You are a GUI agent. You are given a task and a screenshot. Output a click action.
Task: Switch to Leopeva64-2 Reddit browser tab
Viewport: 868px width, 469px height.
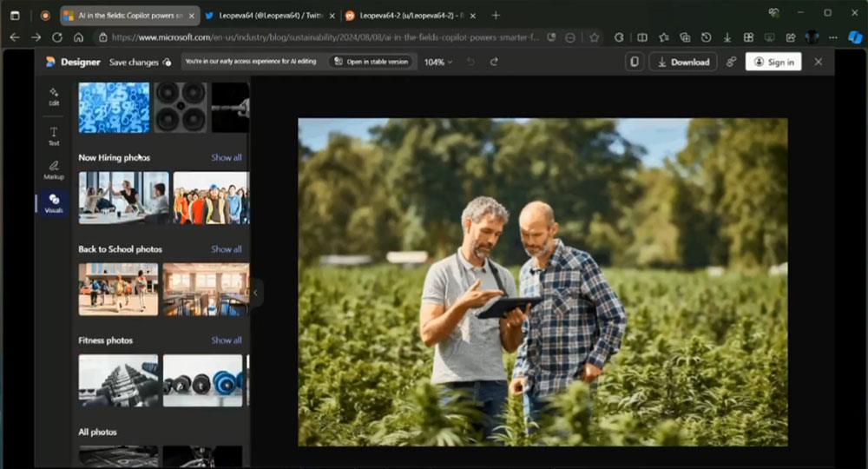411,16
